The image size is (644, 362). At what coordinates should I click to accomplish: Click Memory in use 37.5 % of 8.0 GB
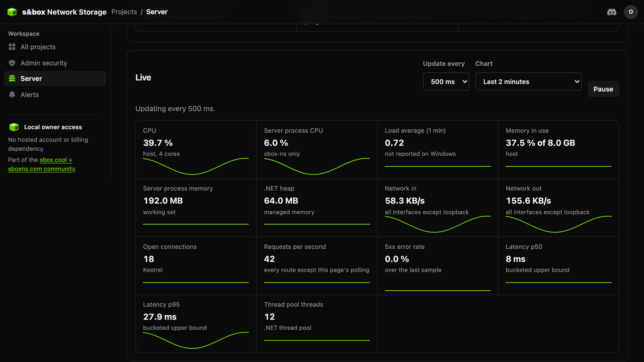click(540, 143)
